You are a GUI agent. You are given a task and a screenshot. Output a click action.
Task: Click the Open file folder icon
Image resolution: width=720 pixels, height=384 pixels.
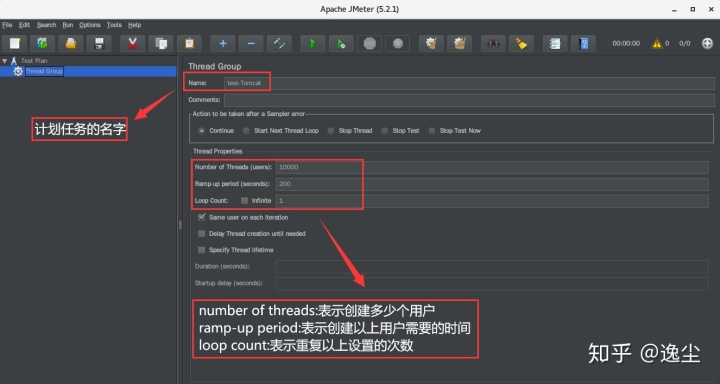(x=71, y=44)
